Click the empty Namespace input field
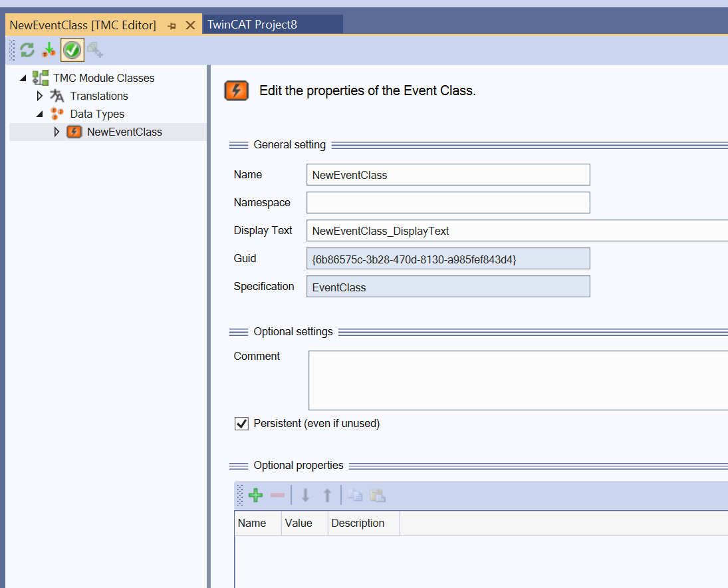This screenshot has height=588, width=728. tap(448, 202)
